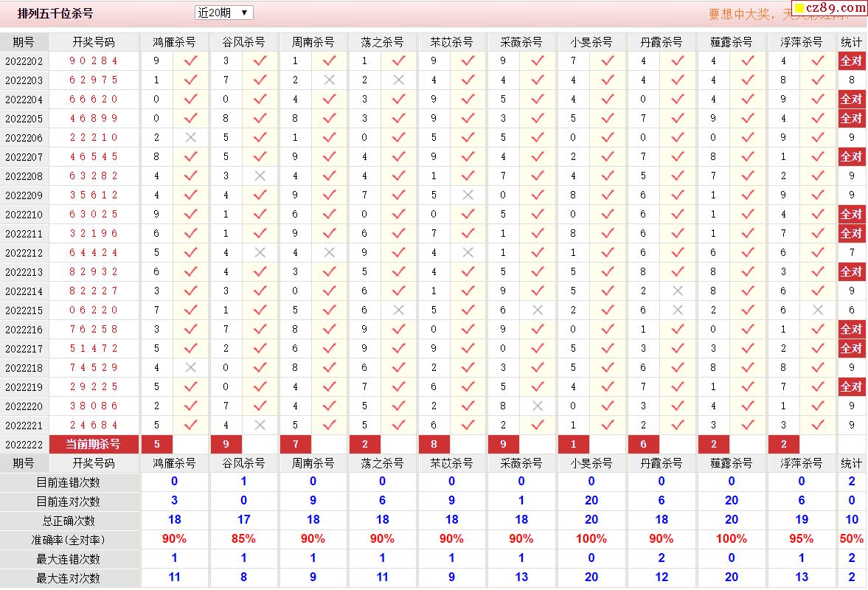The width and height of the screenshot is (868, 590).
Task: Click 苿苡's current kill number 8
Action: 434,444
